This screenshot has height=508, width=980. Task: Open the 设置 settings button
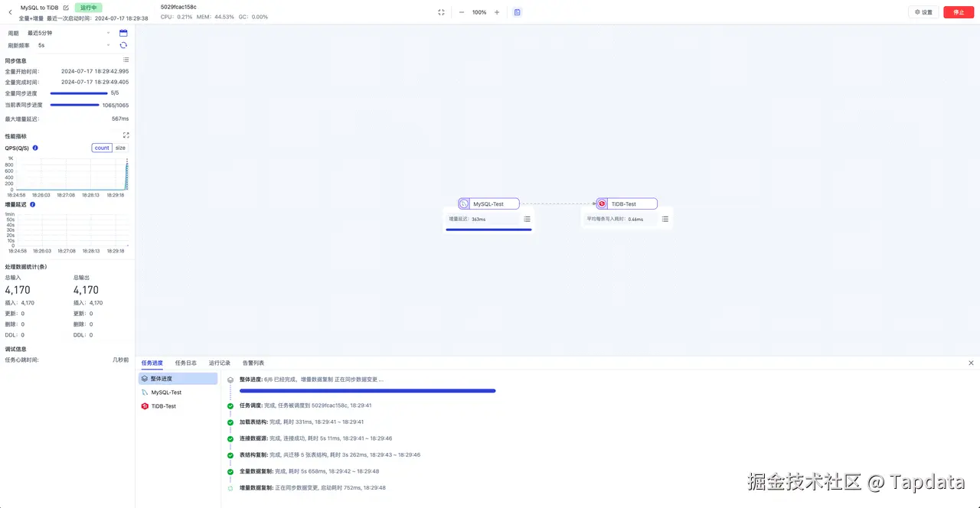[x=923, y=12]
